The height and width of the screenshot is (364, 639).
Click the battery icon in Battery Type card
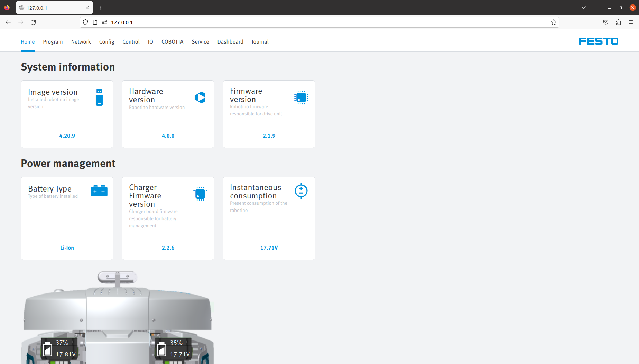(x=99, y=191)
